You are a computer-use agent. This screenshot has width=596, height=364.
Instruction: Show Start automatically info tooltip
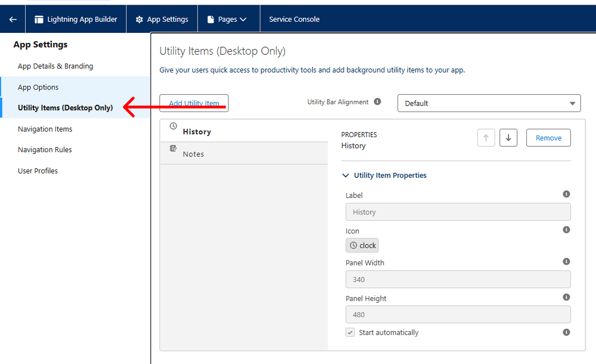(566, 332)
